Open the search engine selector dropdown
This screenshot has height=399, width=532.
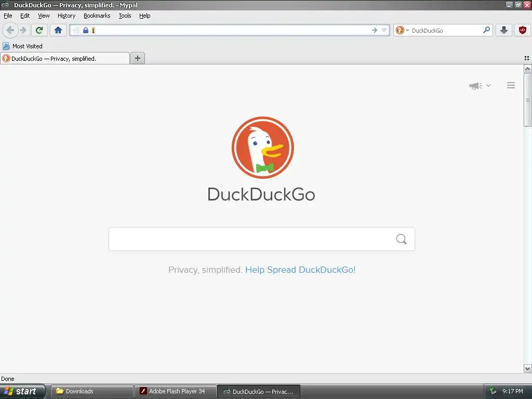(402, 30)
